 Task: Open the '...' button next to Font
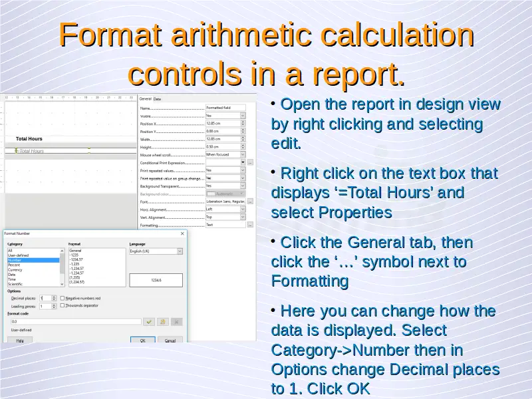tap(250, 201)
